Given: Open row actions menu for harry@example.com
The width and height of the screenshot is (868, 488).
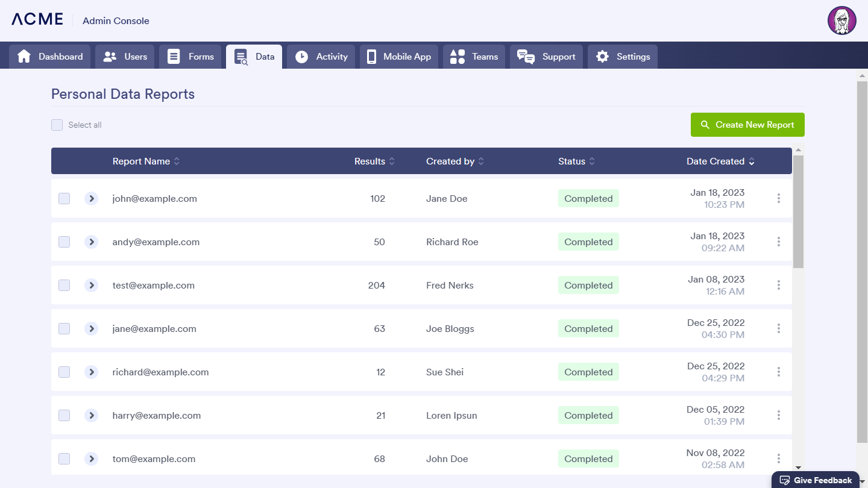Looking at the screenshot, I should [x=779, y=415].
